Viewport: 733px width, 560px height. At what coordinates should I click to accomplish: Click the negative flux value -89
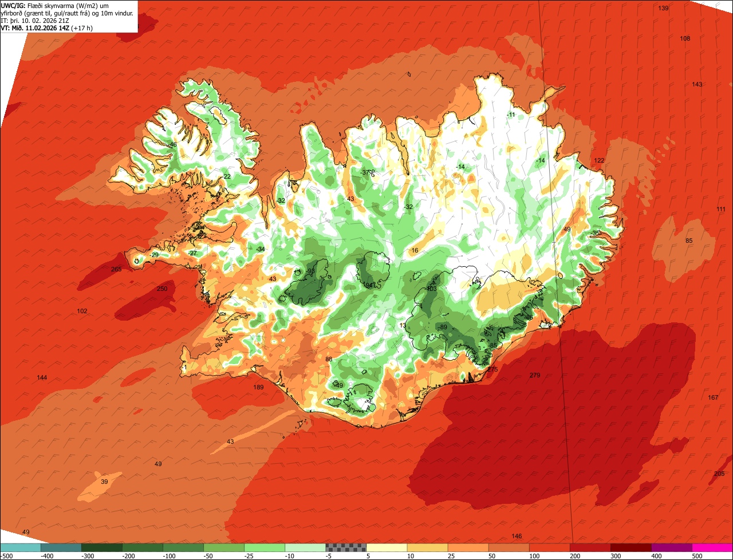tap(442, 327)
